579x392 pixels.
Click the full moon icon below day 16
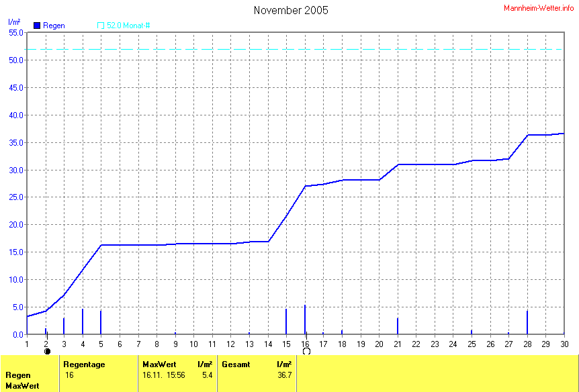coord(306,351)
